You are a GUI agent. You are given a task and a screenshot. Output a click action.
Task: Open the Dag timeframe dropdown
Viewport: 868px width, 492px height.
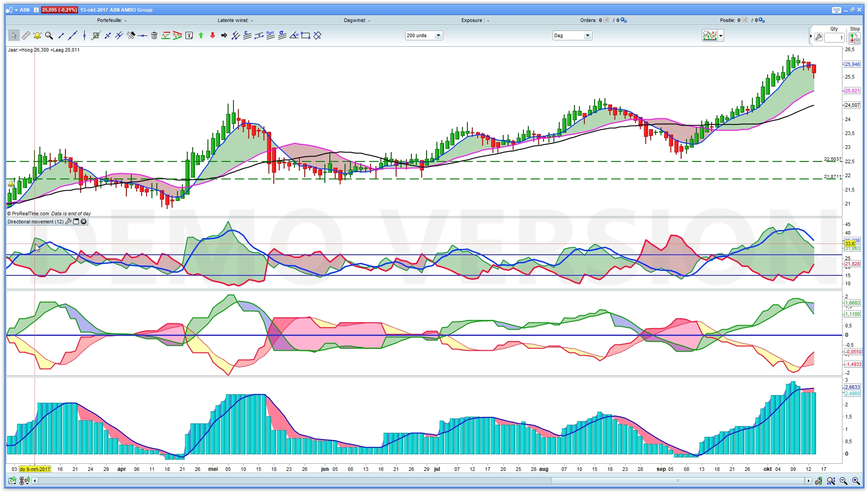[587, 35]
